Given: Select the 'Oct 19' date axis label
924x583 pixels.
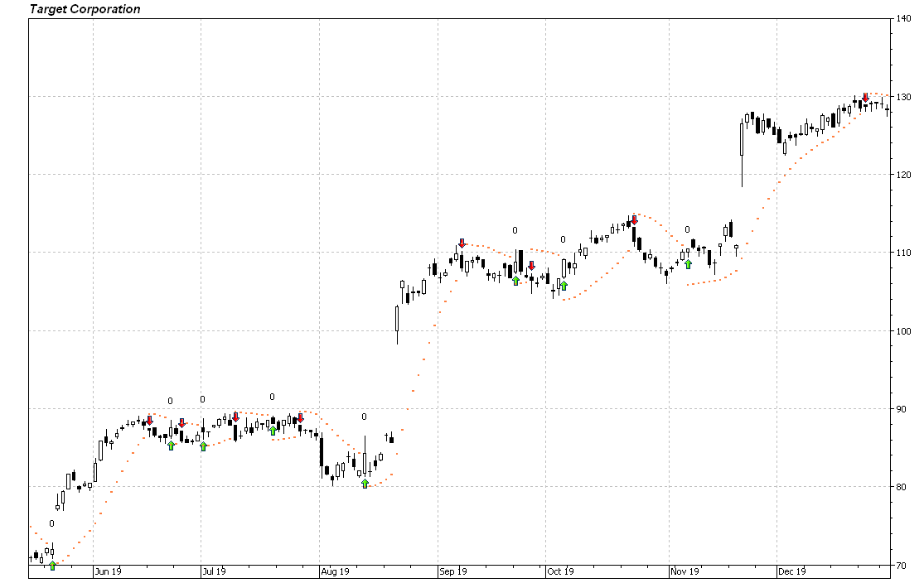Looking at the screenshot, I should (x=560, y=571).
